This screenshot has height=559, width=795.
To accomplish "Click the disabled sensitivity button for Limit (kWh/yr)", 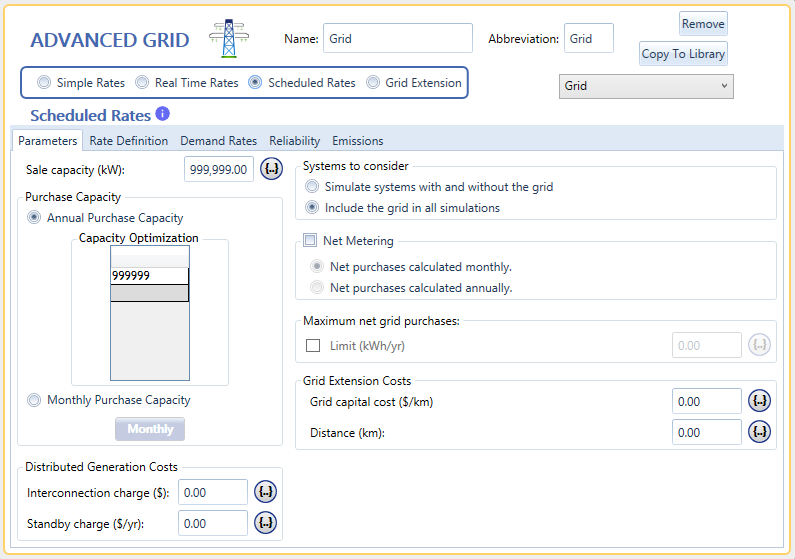I will point(760,345).
